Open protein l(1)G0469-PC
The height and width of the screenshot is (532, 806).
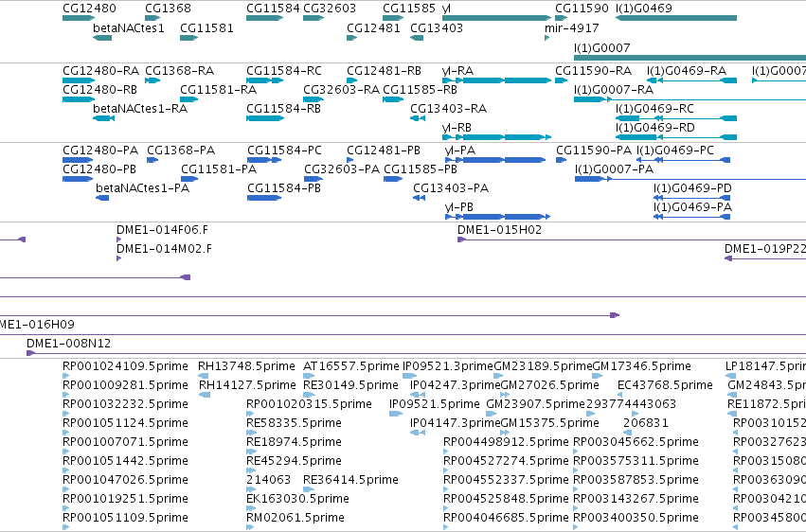click(683, 160)
